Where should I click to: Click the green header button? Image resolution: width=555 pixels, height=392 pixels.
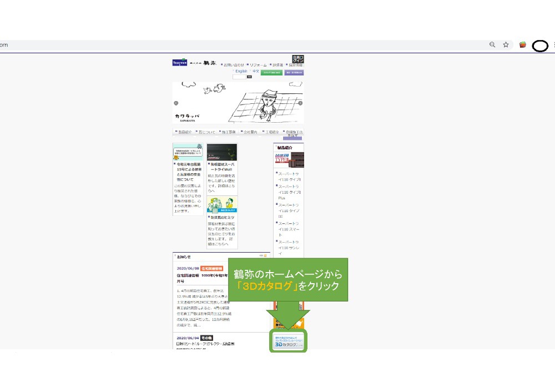[271, 73]
